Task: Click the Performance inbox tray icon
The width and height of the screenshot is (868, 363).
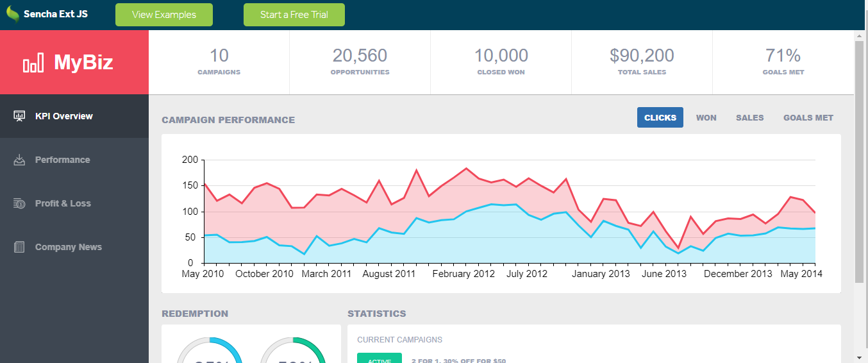Action: click(x=19, y=160)
